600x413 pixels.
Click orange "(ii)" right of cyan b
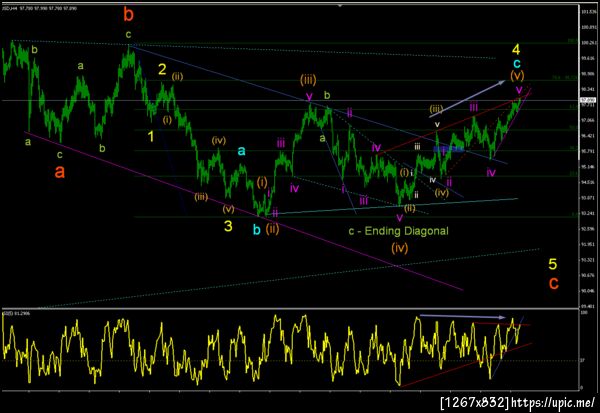272,229
